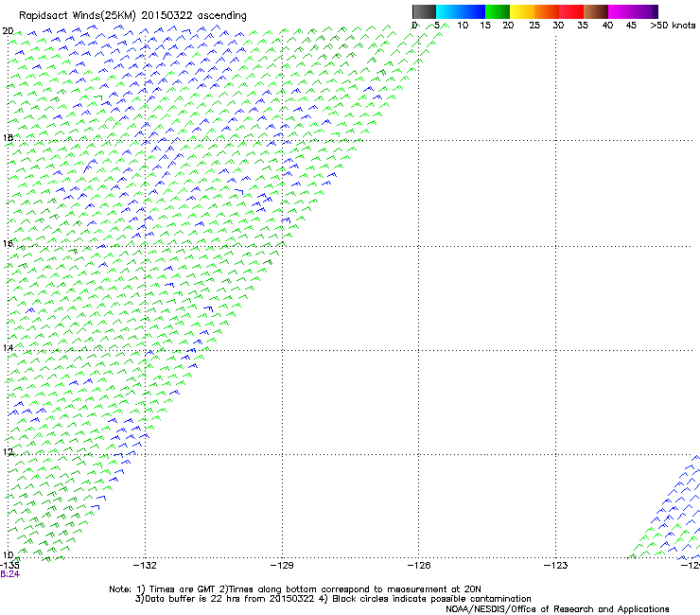Click the longitude label '-135' on the bottom axis

[x=9, y=566]
